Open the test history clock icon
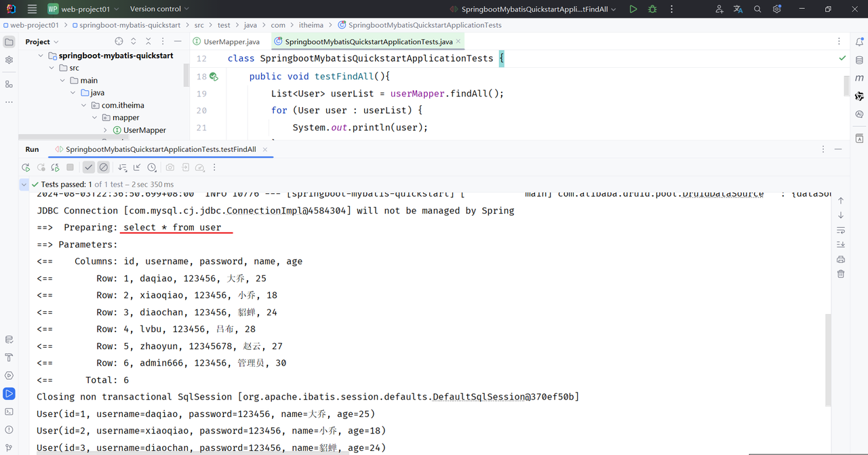The width and height of the screenshot is (868, 455). [x=152, y=167]
